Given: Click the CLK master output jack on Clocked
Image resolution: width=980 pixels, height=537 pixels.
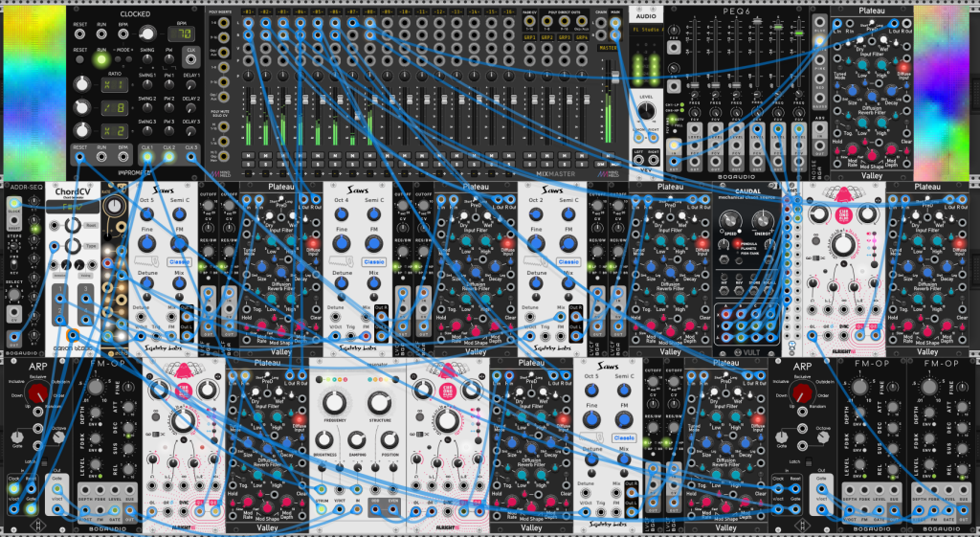Looking at the screenshot, I should click(190, 60).
